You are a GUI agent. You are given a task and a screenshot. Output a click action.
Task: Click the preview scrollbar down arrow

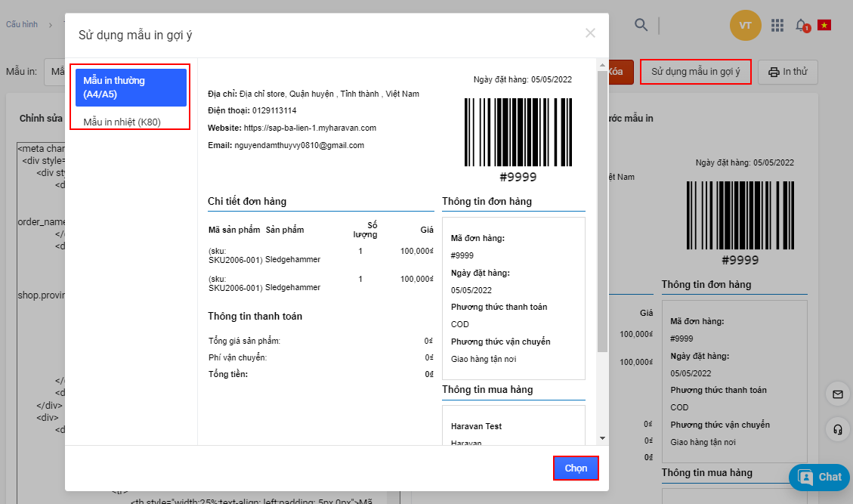click(602, 438)
